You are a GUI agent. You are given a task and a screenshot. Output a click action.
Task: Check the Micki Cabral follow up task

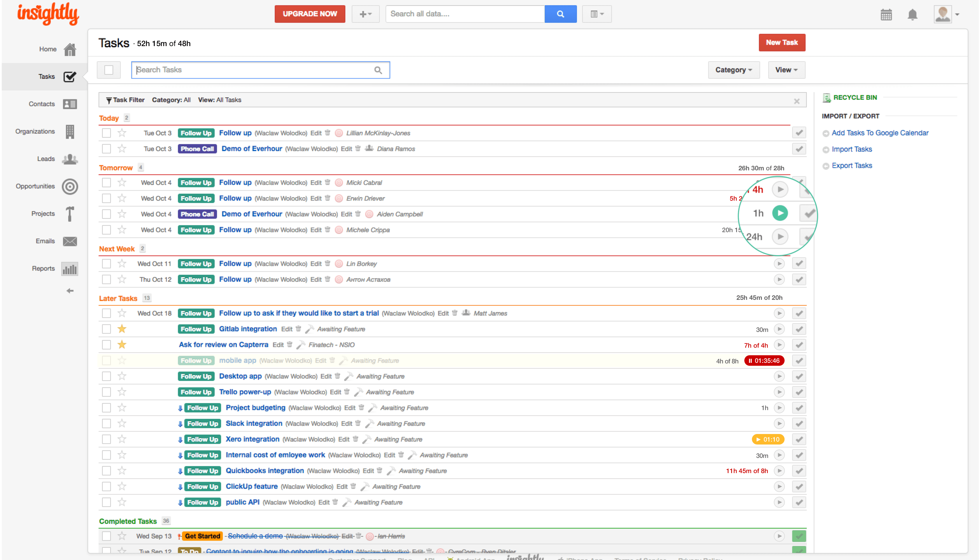click(106, 182)
